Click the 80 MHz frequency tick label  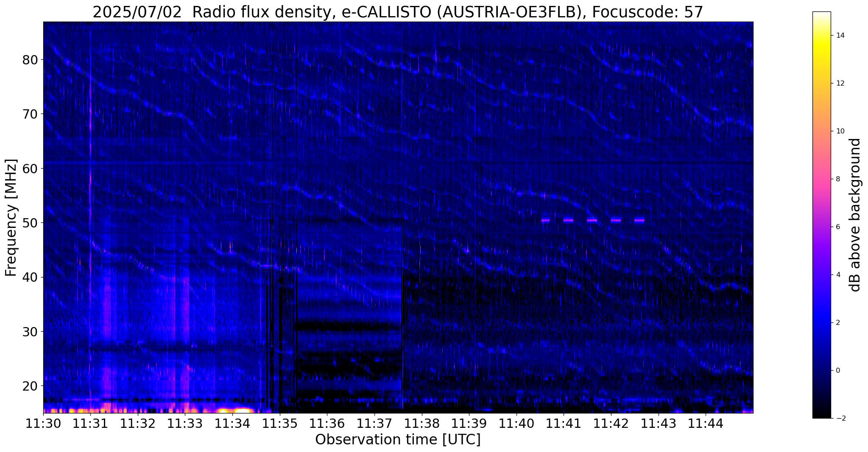point(30,60)
